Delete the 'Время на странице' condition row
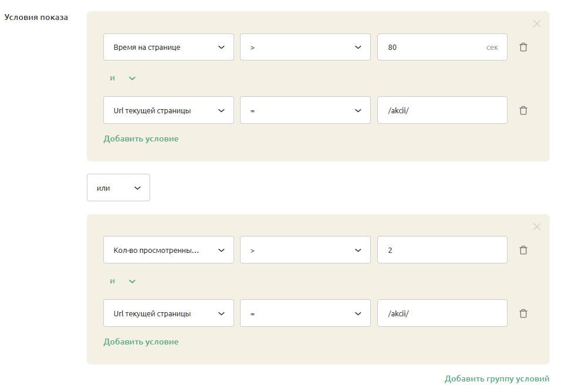Viewport: 565px width, 392px height. coord(523,47)
